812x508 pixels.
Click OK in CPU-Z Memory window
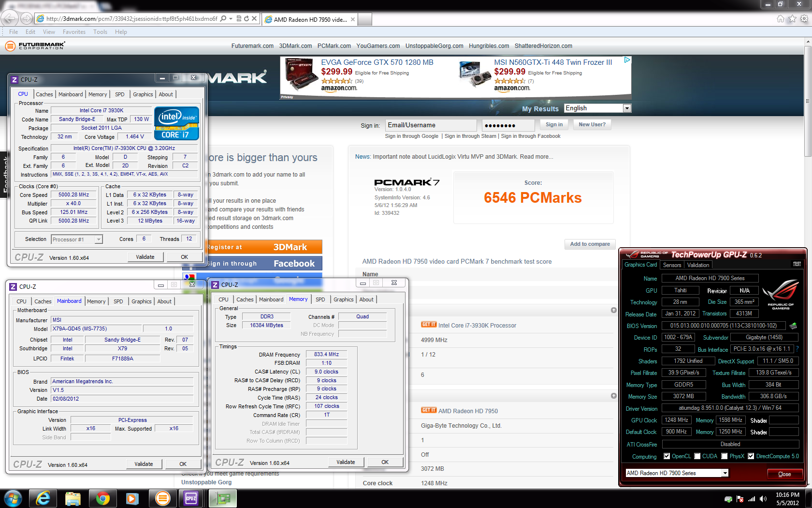tap(385, 462)
